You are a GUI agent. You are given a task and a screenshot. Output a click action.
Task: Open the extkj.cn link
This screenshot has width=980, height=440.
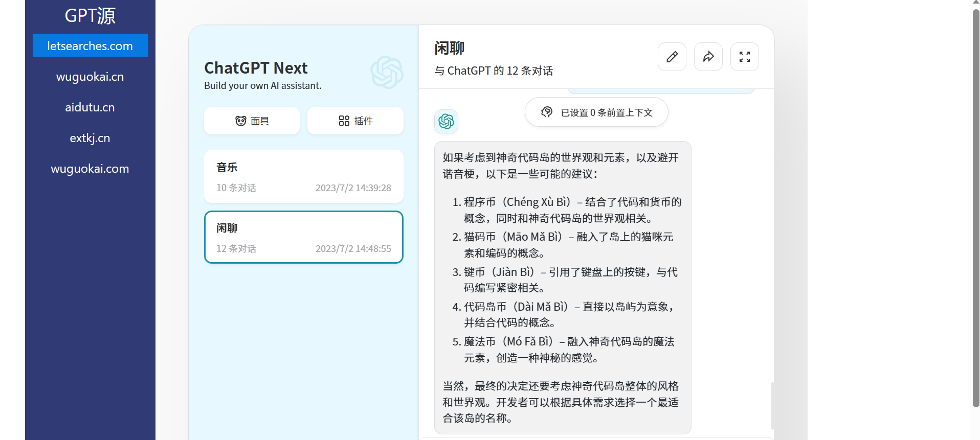pyautogui.click(x=90, y=138)
